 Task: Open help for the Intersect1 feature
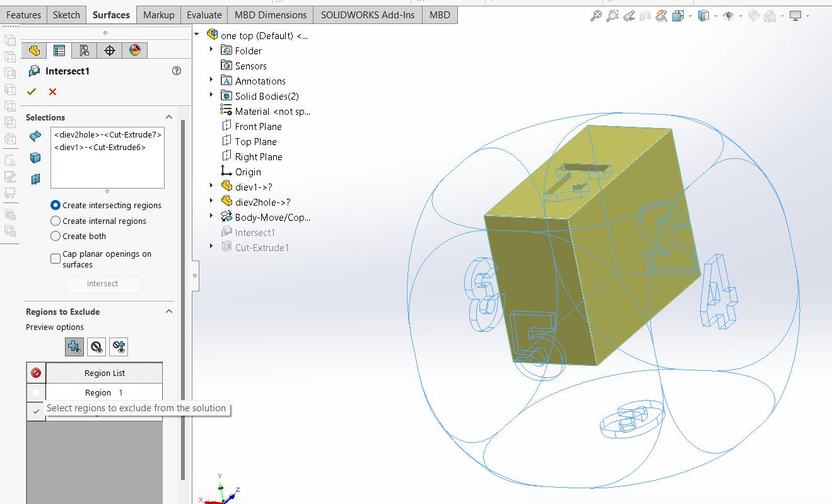[x=177, y=71]
